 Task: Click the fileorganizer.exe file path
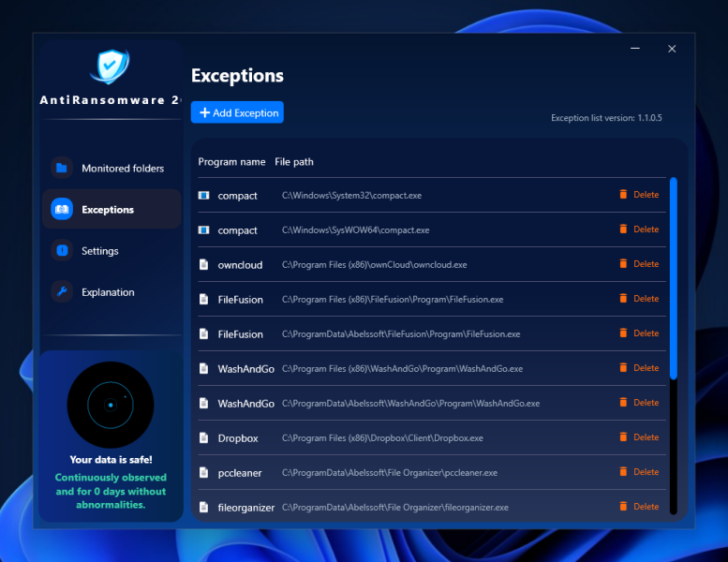(x=395, y=508)
